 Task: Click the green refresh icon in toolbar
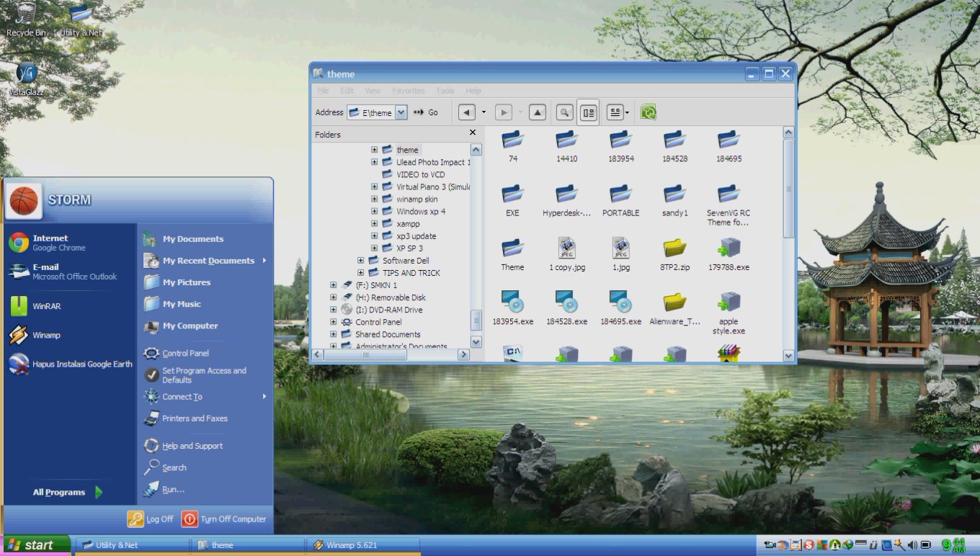[x=649, y=112]
